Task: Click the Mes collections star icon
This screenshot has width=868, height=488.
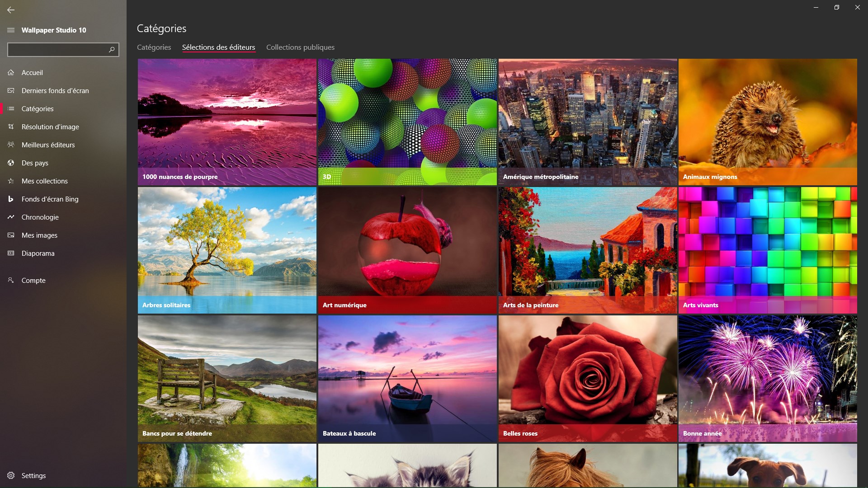Action: [x=11, y=181]
